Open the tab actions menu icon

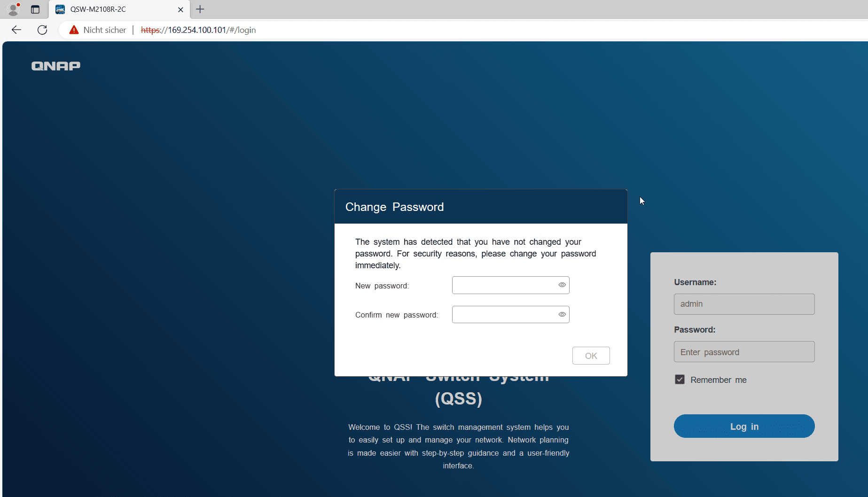(35, 9)
